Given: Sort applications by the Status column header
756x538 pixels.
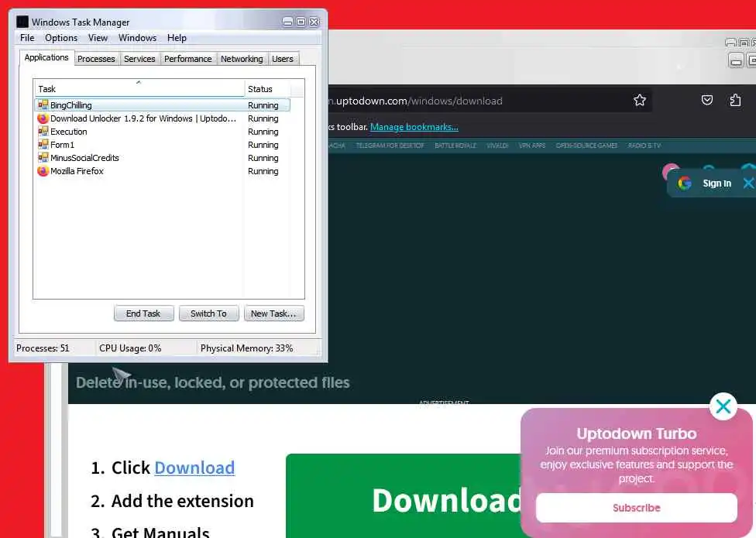Looking at the screenshot, I should click(x=267, y=88).
